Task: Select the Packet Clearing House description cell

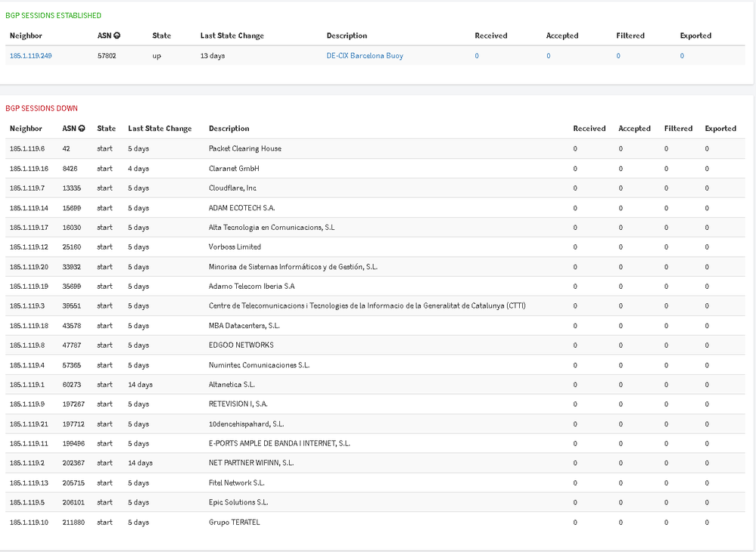Action: tap(244, 149)
